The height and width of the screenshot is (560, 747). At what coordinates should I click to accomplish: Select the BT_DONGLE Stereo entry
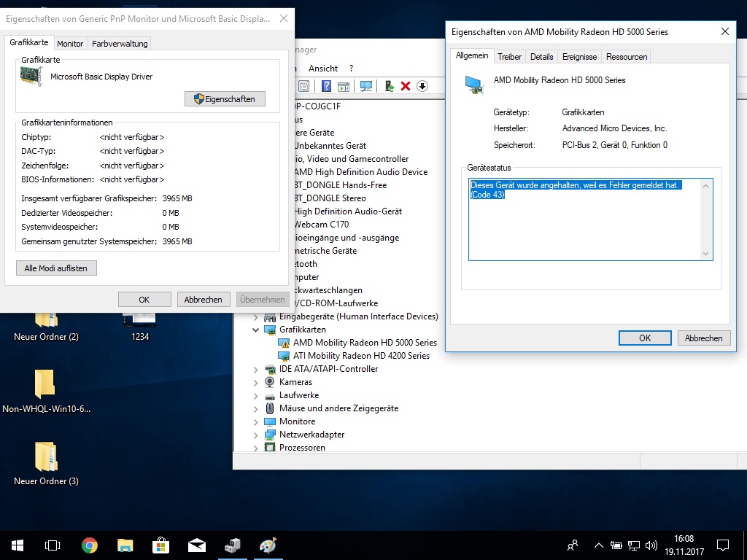tap(330, 198)
